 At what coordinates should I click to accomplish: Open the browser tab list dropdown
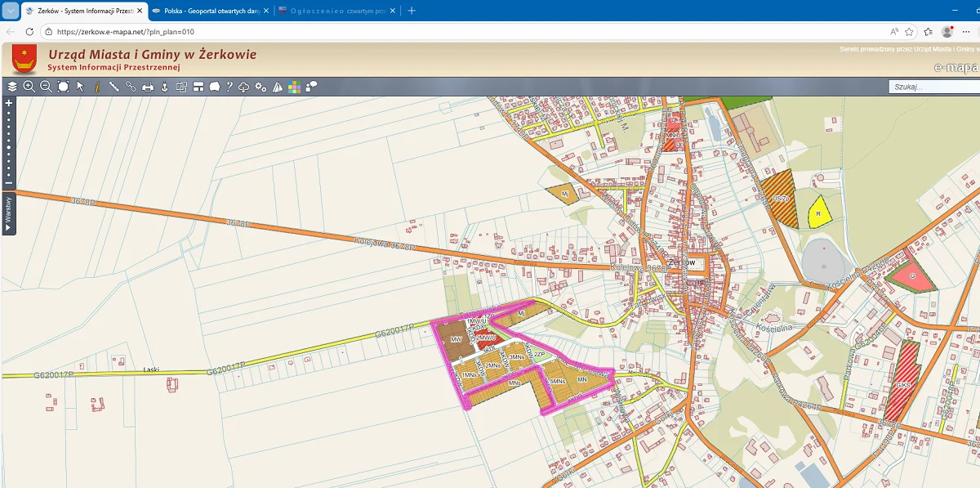click(x=11, y=11)
